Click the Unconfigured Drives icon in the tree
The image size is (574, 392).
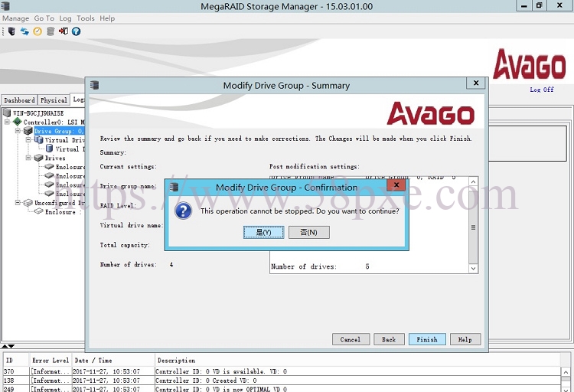(28, 203)
